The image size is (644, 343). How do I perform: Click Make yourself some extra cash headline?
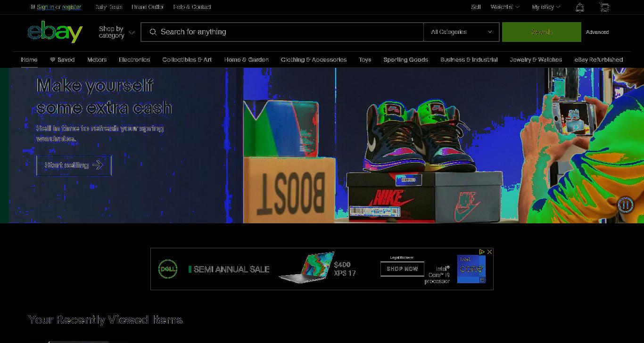(x=104, y=97)
